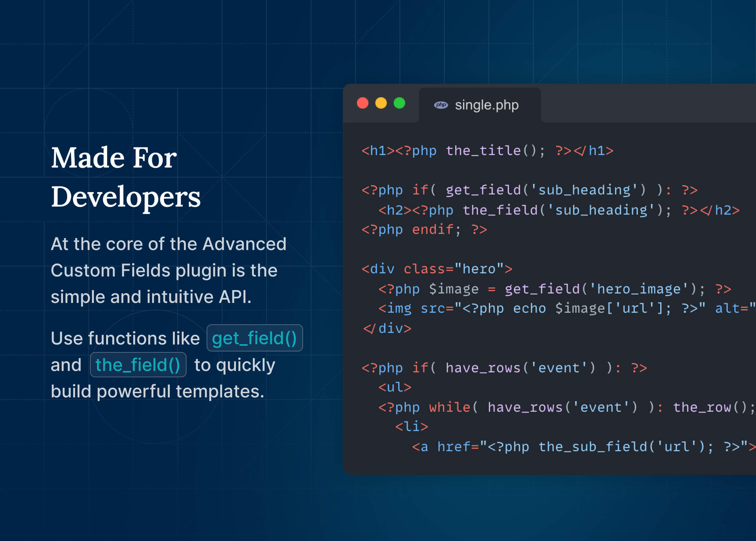Click the href the_sub_field code line
Viewport: 756px width, 541px height.
tap(583, 447)
